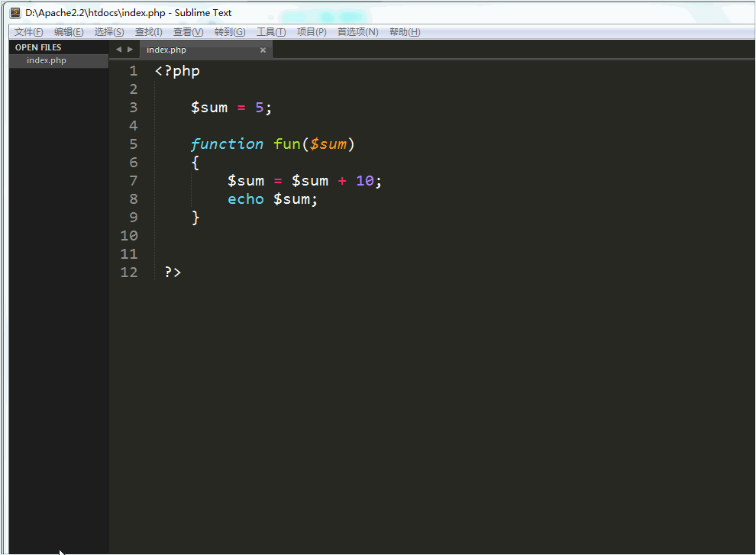The height and width of the screenshot is (555, 756).
Task: Click the closing brace on line 9
Action: click(x=195, y=218)
